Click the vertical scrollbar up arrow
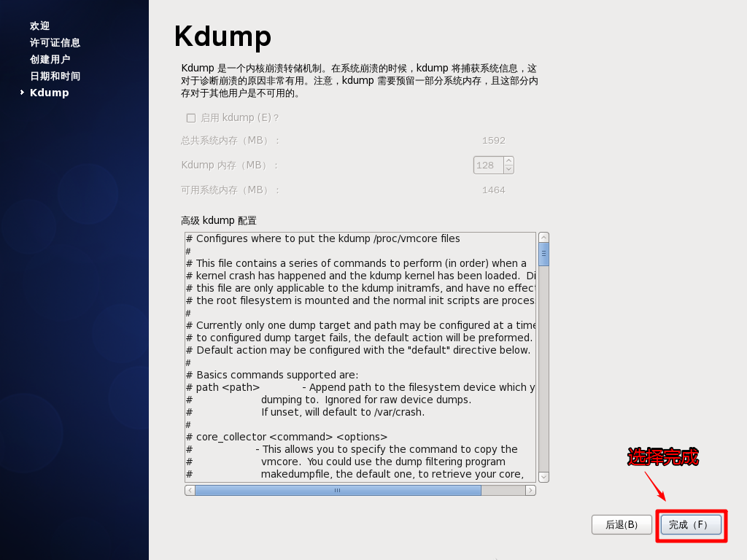747x560 pixels. click(543, 237)
